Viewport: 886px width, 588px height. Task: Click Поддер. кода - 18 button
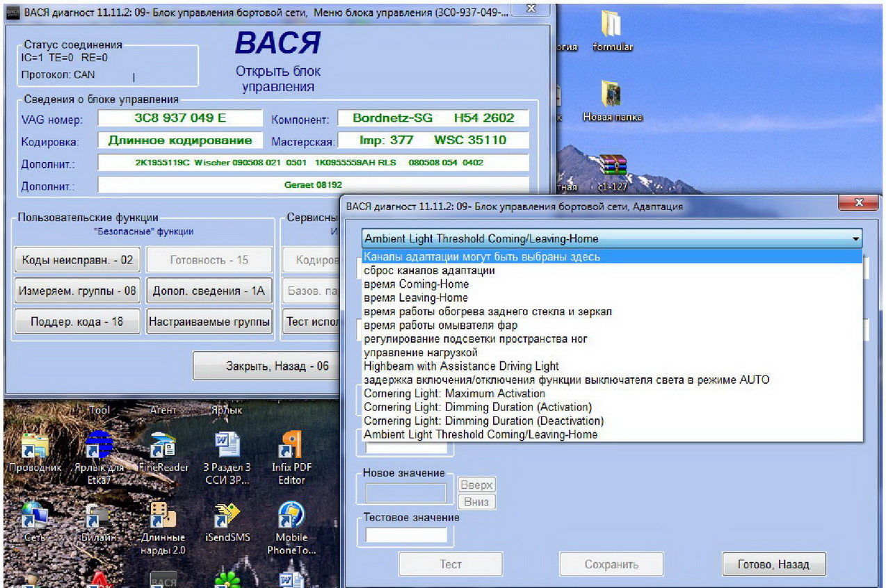[x=76, y=322]
